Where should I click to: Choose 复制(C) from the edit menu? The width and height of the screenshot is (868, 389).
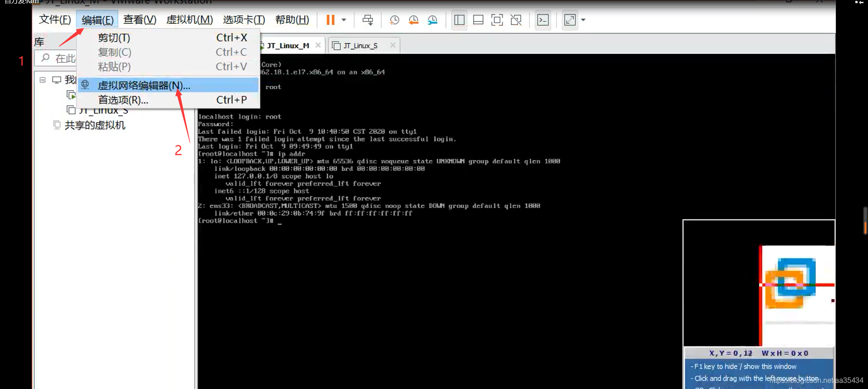click(x=169, y=52)
